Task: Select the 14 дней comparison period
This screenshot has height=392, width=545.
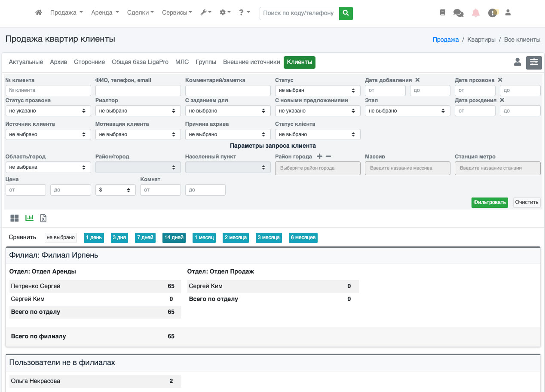Action: pyautogui.click(x=174, y=237)
